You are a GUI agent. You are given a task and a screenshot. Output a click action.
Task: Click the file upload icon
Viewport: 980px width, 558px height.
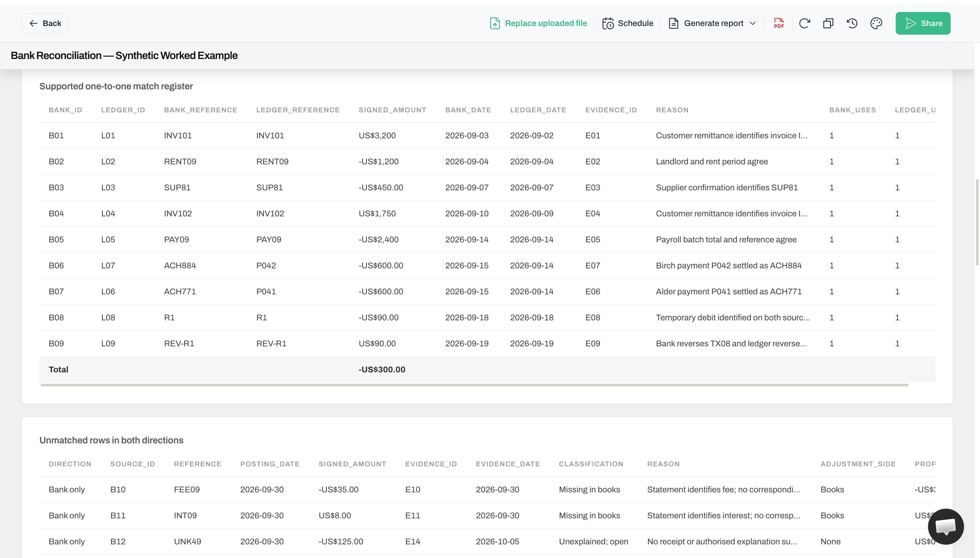coord(495,23)
